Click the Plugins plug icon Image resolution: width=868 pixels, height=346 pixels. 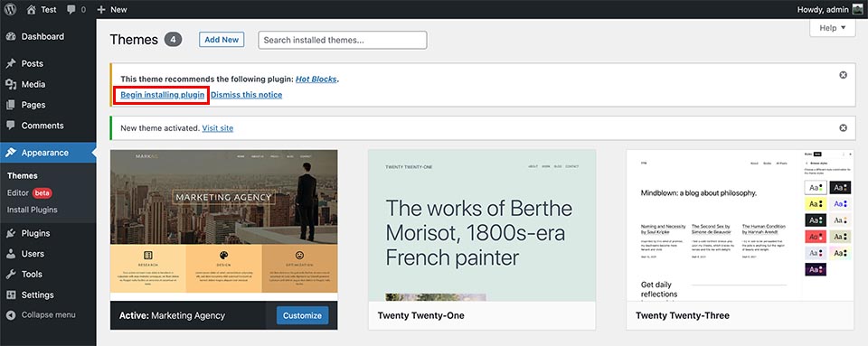tap(11, 233)
